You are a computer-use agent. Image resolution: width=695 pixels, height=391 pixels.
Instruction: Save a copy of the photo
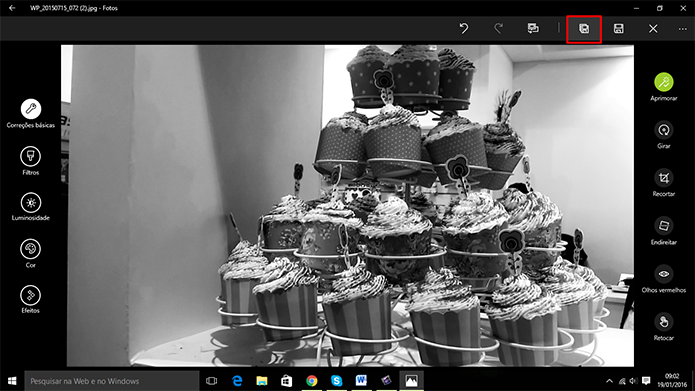tap(584, 29)
